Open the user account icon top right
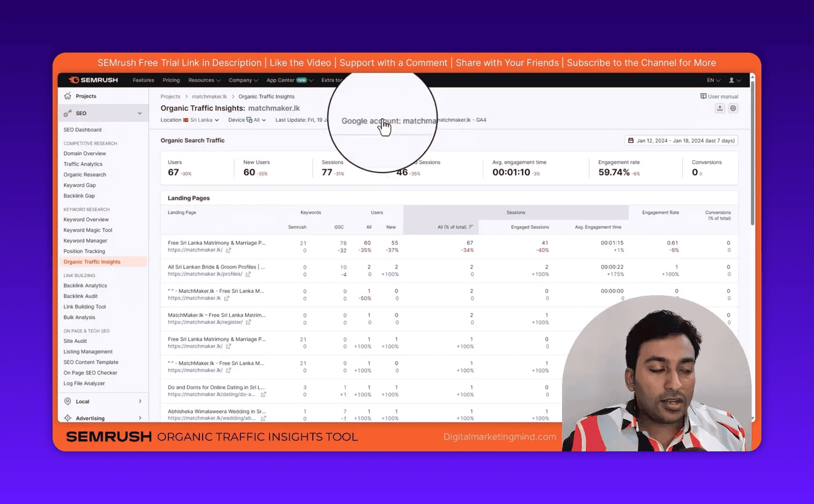Image resolution: width=814 pixels, height=504 pixels. pos(732,79)
